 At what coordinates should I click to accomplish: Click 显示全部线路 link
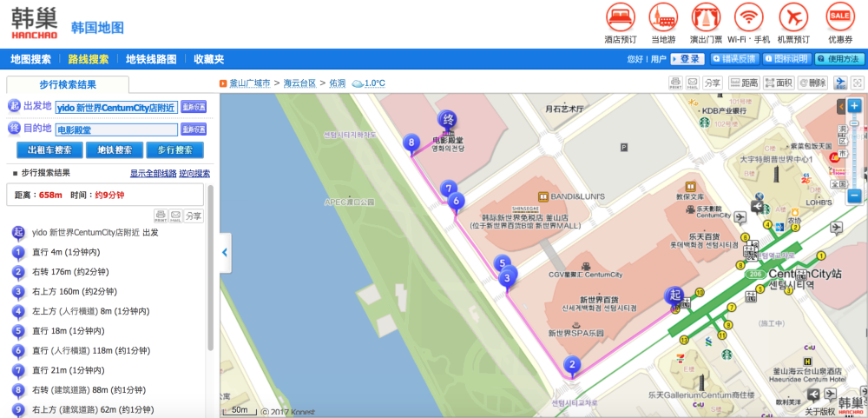(154, 174)
